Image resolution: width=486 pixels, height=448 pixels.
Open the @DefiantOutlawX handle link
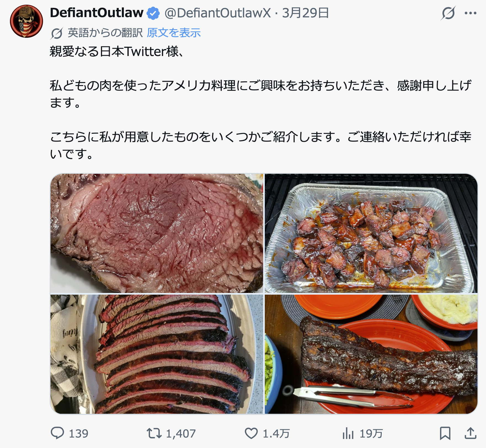[x=218, y=13]
